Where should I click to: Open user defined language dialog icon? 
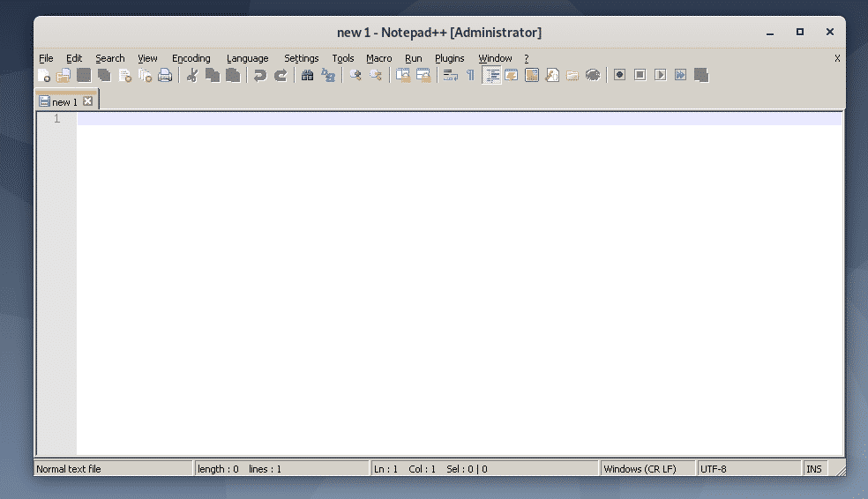pyautogui.click(x=511, y=75)
